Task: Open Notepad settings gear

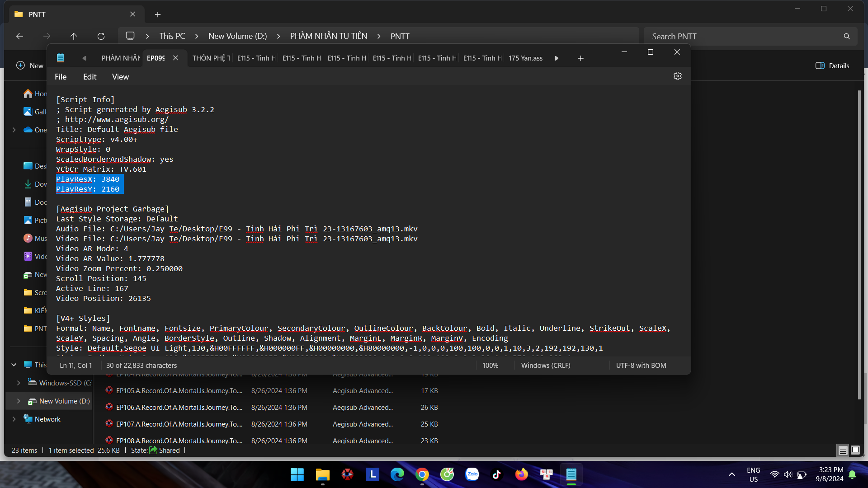Action: coord(677,76)
